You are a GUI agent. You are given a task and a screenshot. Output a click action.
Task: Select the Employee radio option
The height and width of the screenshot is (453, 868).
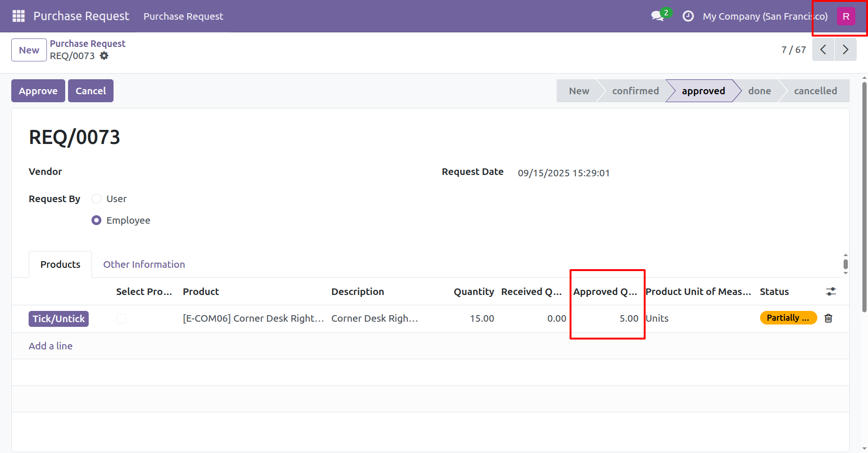click(97, 220)
